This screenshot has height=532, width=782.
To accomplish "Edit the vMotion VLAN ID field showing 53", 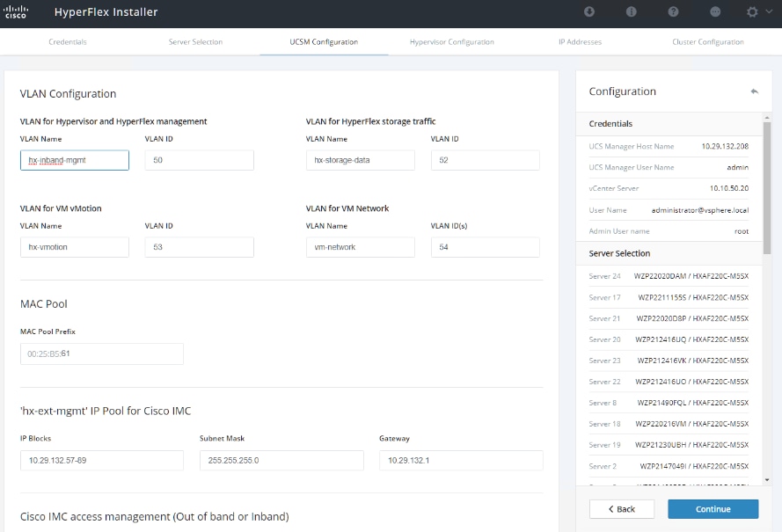I will (x=199, y=247).
